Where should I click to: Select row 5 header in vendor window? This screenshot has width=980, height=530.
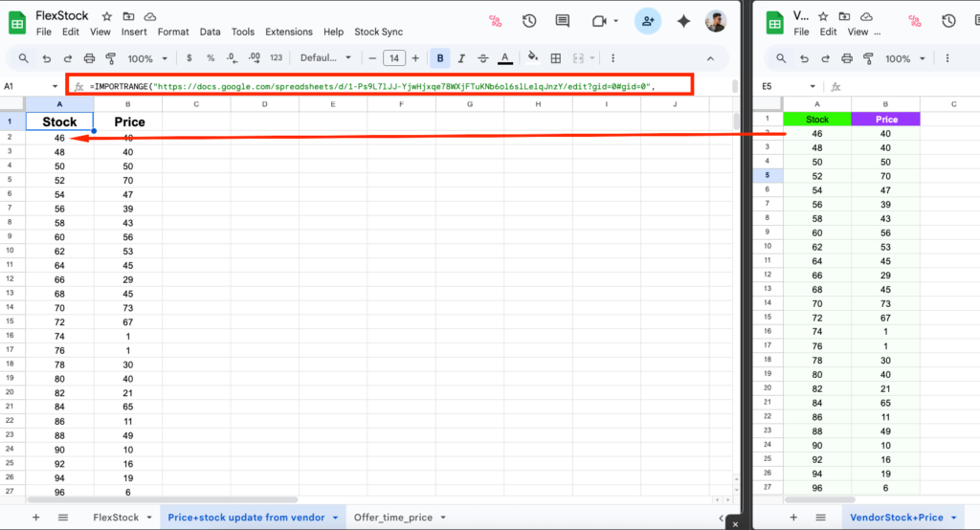pos(768,176)
